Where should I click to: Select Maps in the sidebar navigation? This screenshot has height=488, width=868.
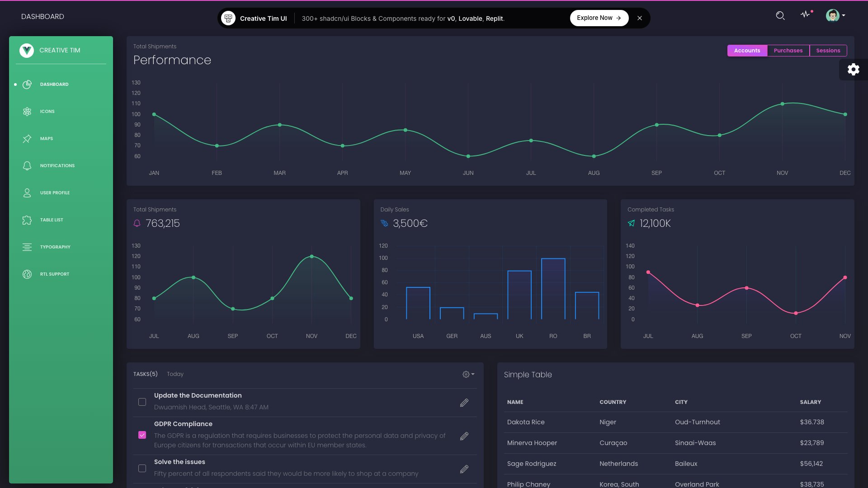pos(46,139)
